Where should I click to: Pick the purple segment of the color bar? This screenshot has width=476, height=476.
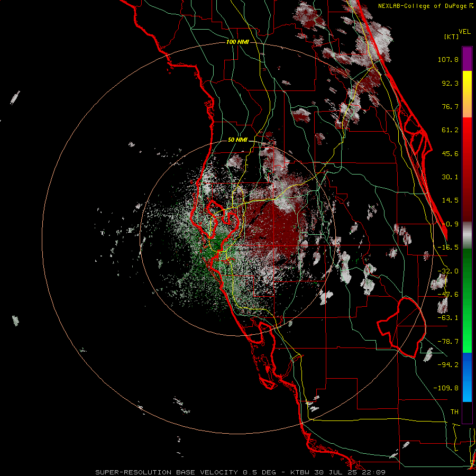(x=467, y=59)
